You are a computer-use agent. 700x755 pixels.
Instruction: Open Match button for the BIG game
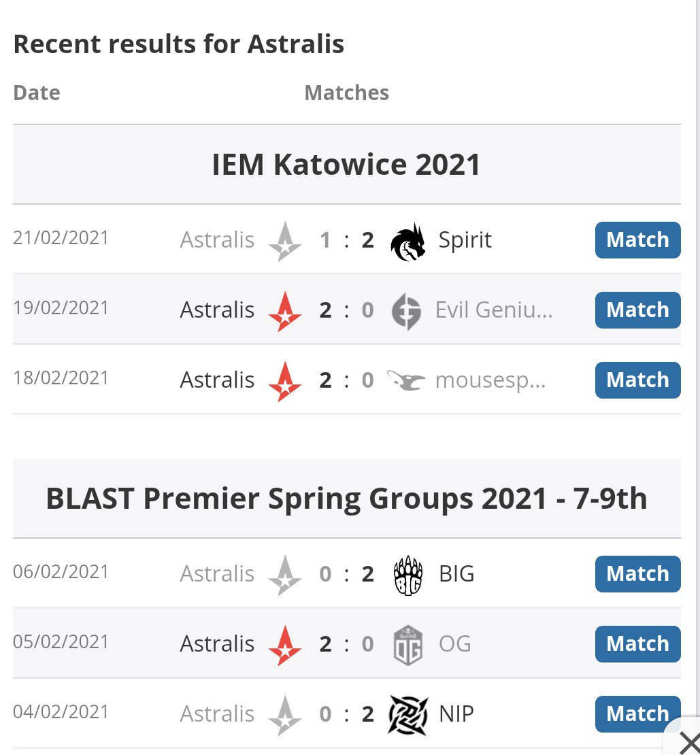click(x=637, y=574)
